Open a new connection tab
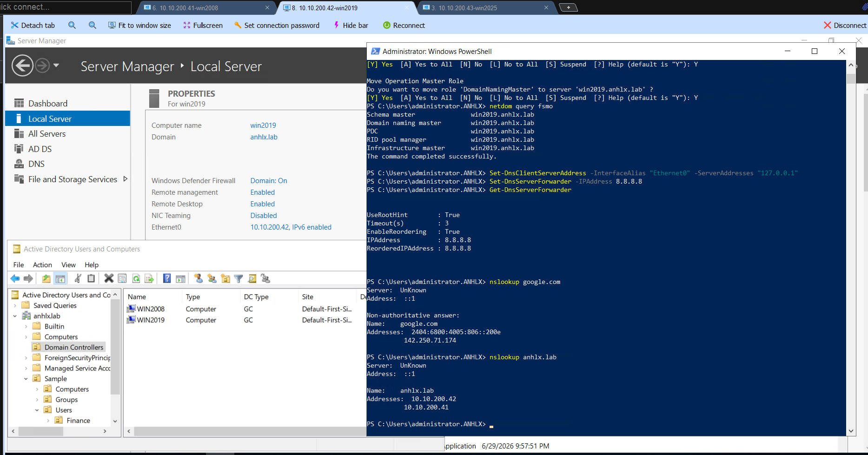Viewport: 868px width, 455px height. [x=568, y=7]
